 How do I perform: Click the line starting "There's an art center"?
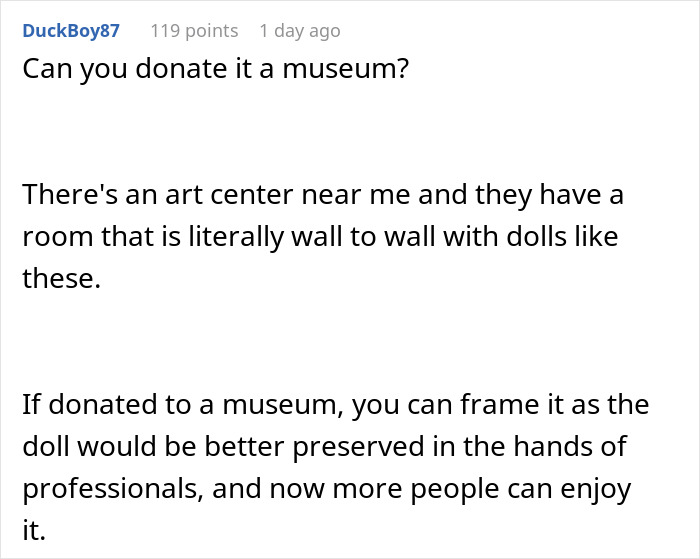pyautogui.click(x=322, y=195)
